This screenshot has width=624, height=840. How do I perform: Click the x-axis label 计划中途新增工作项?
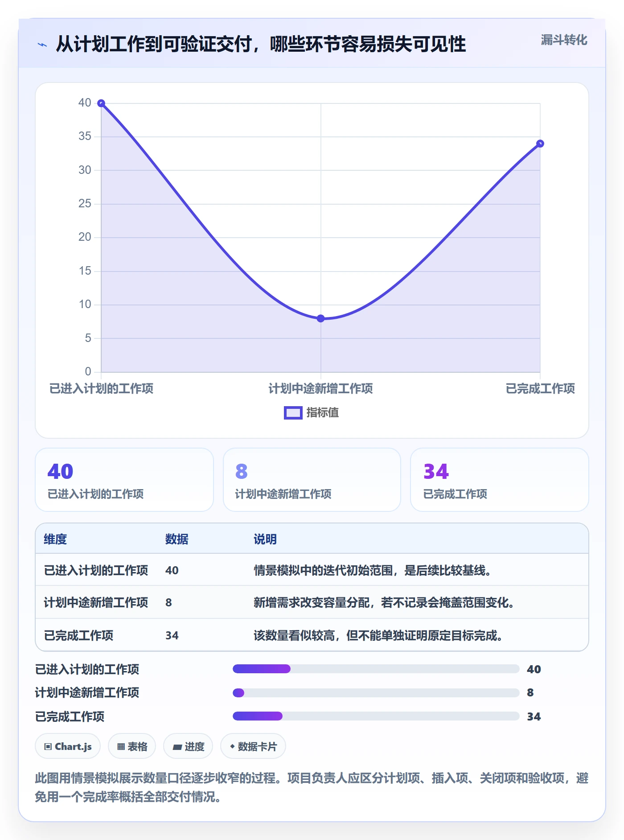click(x=321, y=388)
